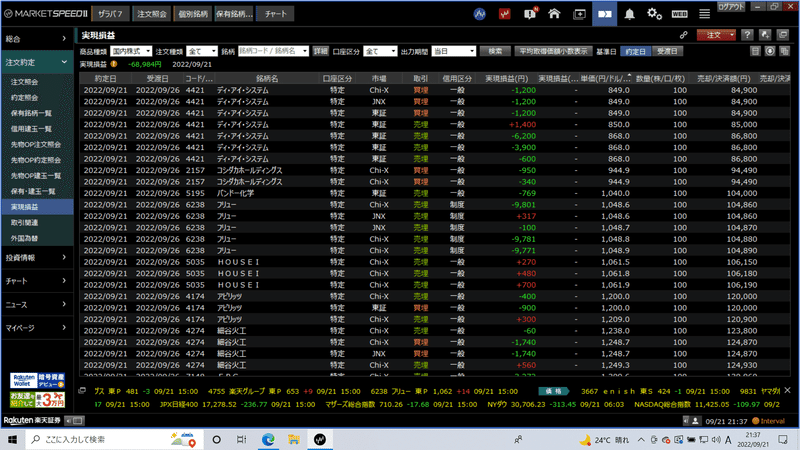Go to the Home icon
Image resolution: width=800 pixels, height=450 pixels.
coord(554,14)
